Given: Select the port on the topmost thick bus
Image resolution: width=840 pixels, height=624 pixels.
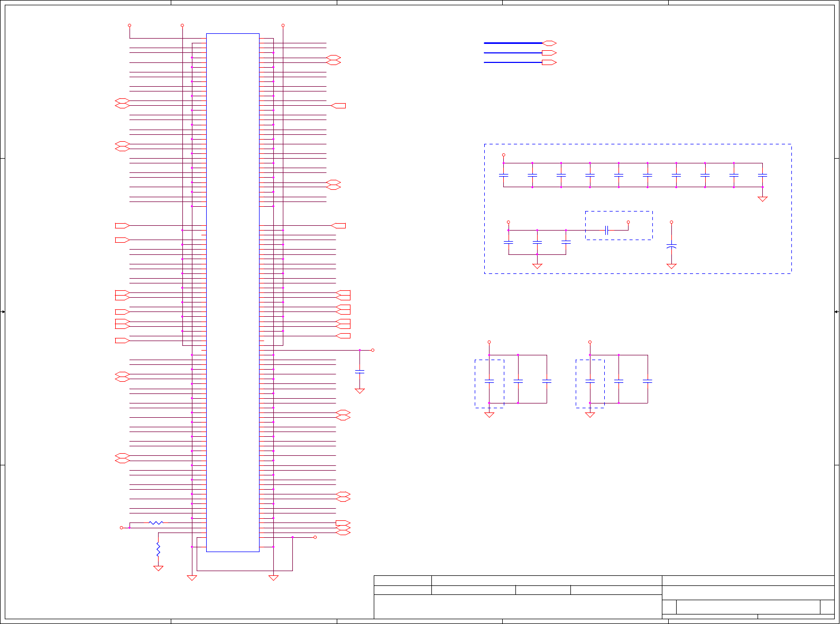Looking at the screenshot, I should (x=549, y=43).
